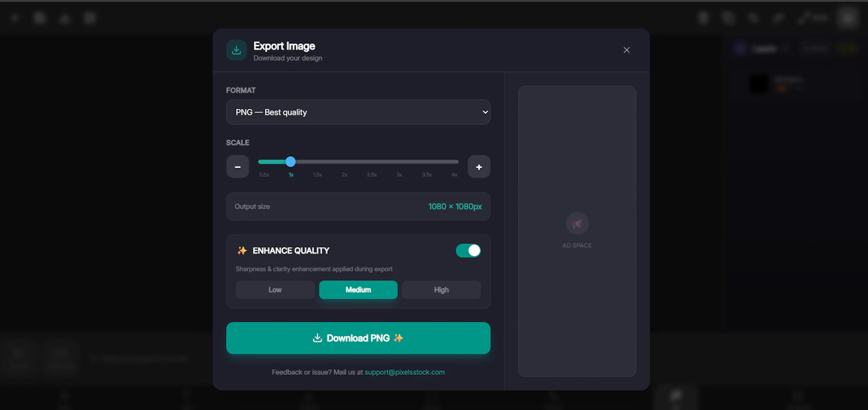Click the Download PNG button
This screenshot has width=868, height=410.
(x=358, y=338)
